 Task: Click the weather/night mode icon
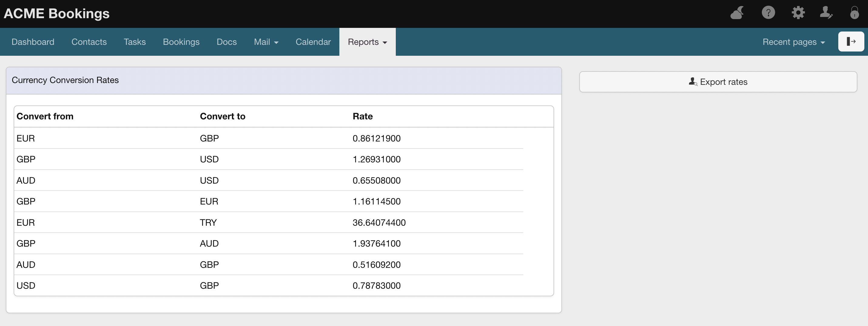pos(737,13)
